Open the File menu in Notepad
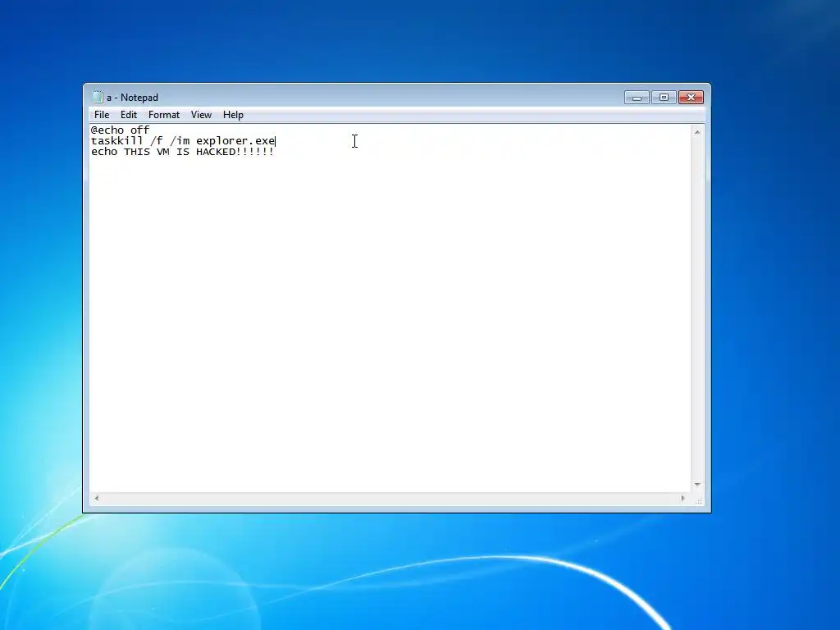Viewport: 840px width, 630px height. tap(101, 115)
